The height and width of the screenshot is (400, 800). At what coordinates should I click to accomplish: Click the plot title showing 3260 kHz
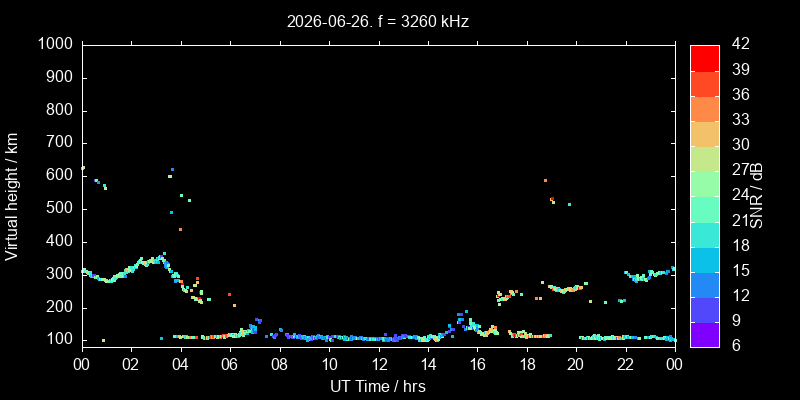tap(378, 22)
